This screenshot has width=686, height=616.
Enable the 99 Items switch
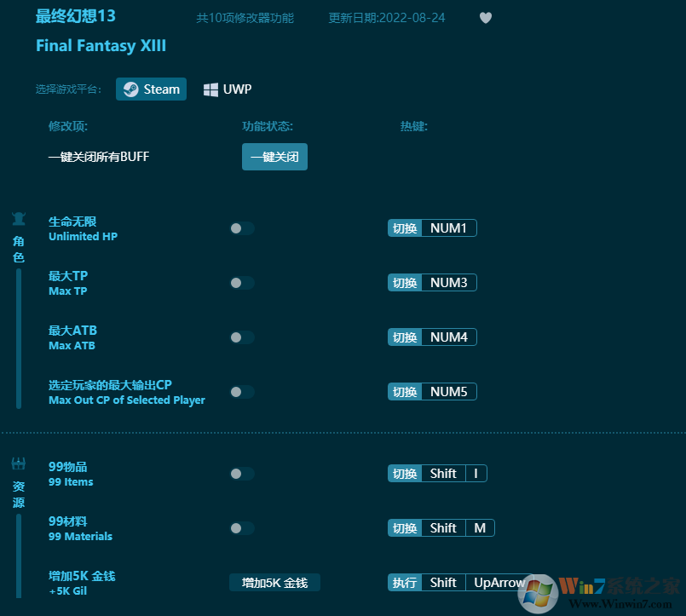[241, 474]
